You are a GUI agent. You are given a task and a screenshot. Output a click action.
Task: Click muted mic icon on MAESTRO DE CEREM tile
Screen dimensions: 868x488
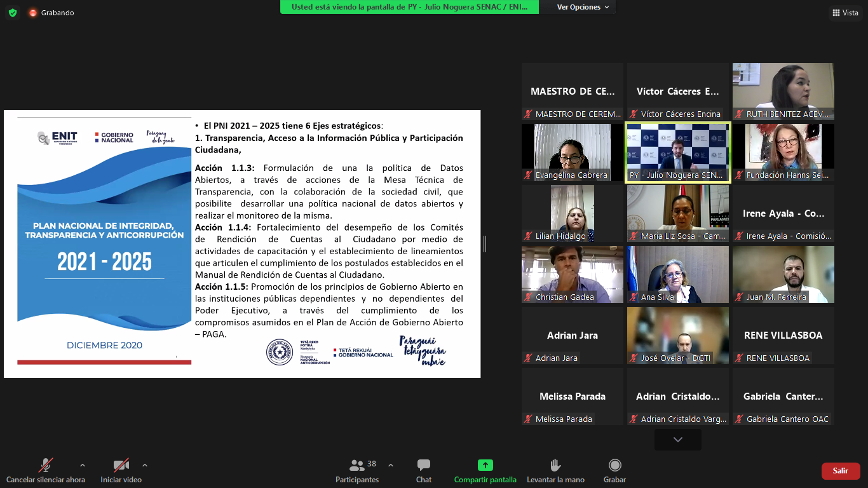pos(528,114)
